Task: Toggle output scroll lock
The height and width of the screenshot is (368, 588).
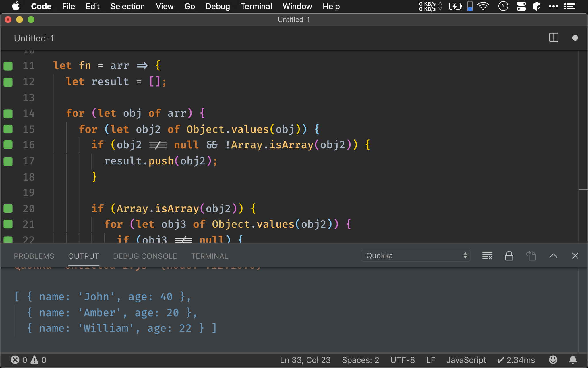Action: tap(509, 256)
